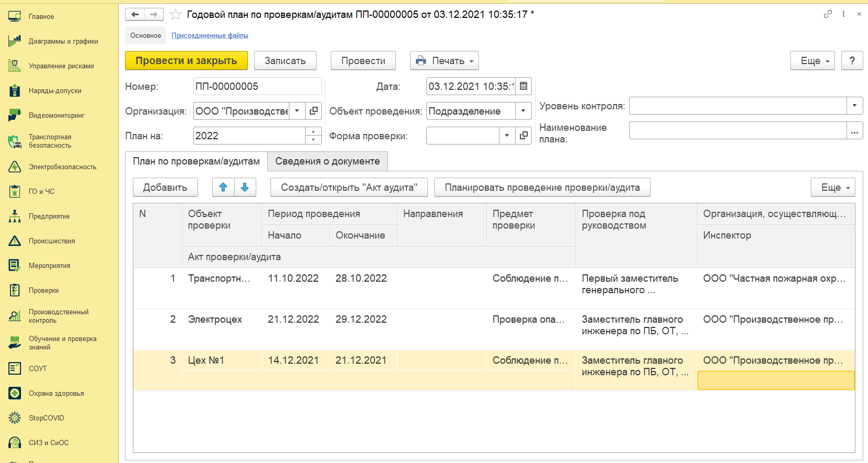Open Видеомониторинг sidebar icon
The height and width of the screenshot is (463, 868).
tap(15, 115)
